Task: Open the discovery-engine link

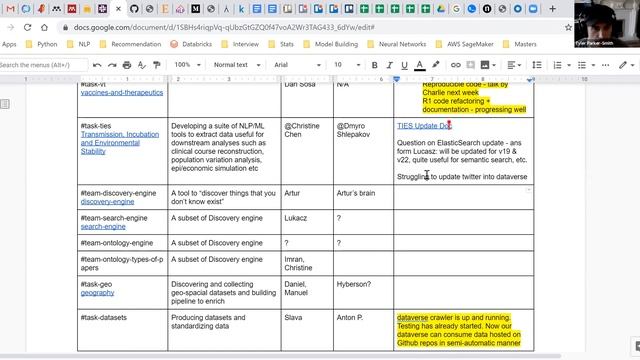Action: pos(107,202)
